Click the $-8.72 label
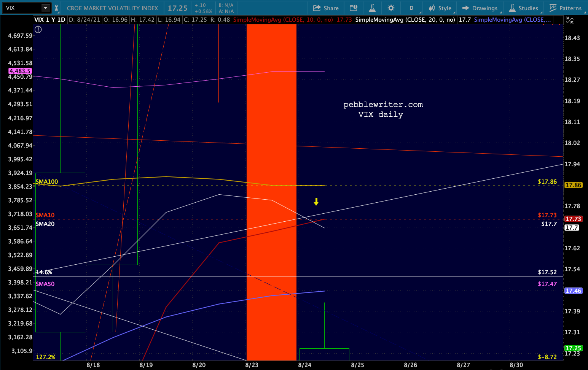Screen dimensions: 588x370 (x=547, y=357)
